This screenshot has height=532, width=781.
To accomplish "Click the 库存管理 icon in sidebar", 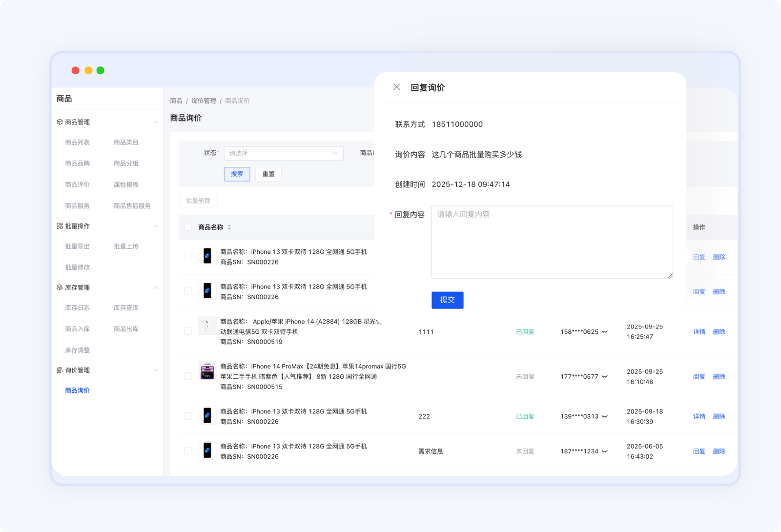I will click(60, 287).
